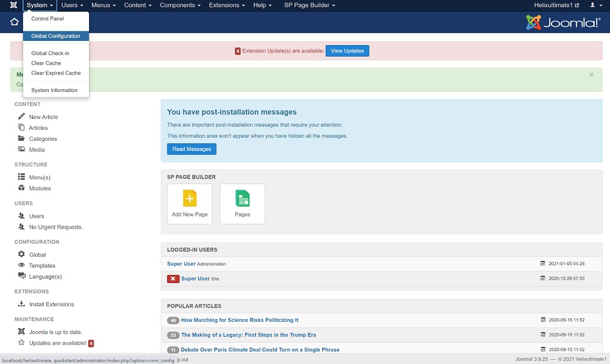Screen dimensions: 610x364
Task: Select System Information menu entry
Action: 54,90
